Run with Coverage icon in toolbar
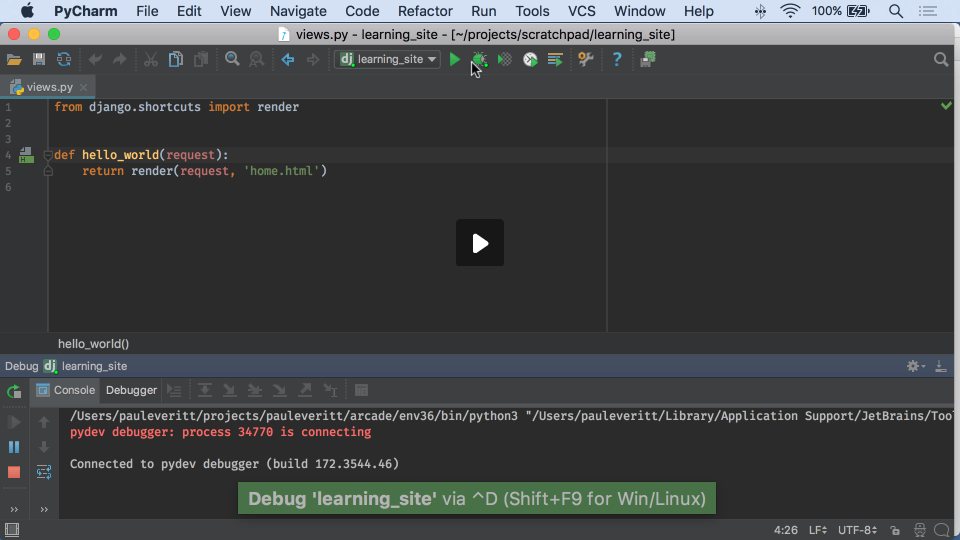Image resolution: width=960 pixels, height=540 pixels. coord(504,59)
